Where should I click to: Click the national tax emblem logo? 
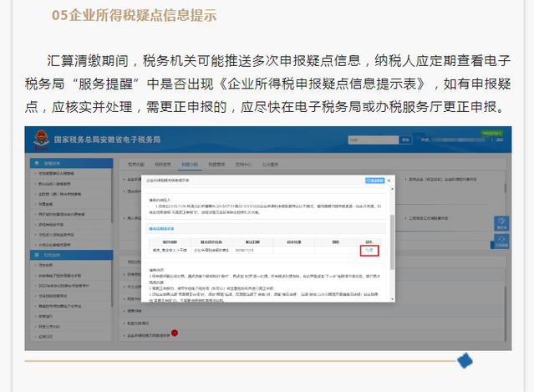[41, 139]
